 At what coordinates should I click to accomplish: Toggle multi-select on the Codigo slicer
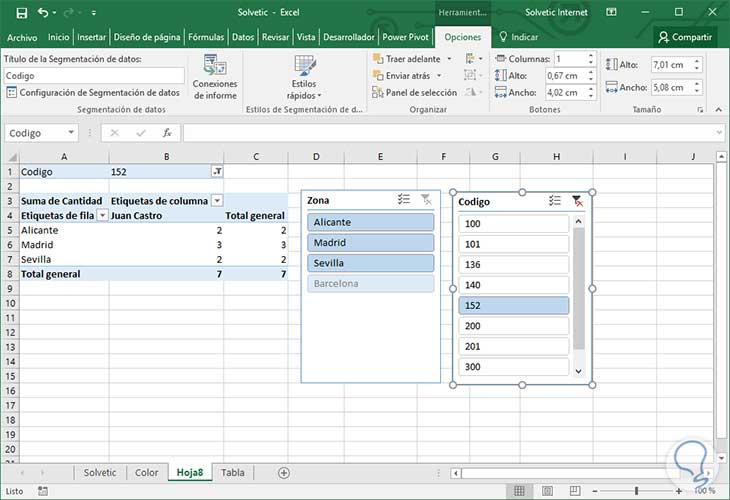click(555, 201)
